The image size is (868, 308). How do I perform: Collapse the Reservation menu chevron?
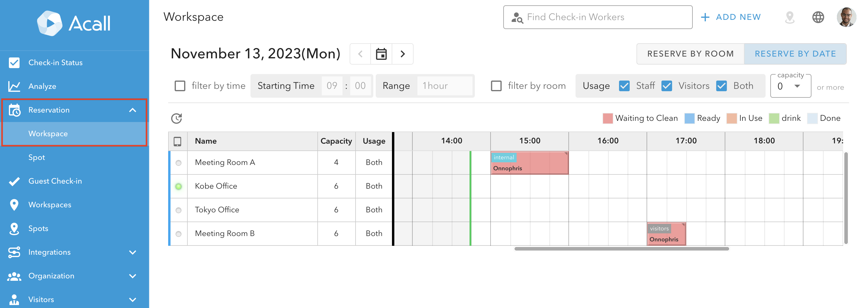coord(133,110)
